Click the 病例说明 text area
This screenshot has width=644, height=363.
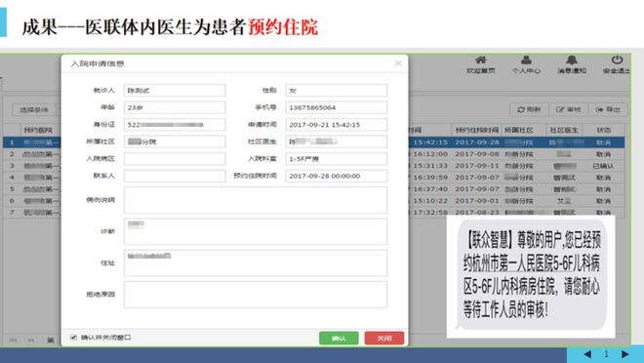coord(256,200)
